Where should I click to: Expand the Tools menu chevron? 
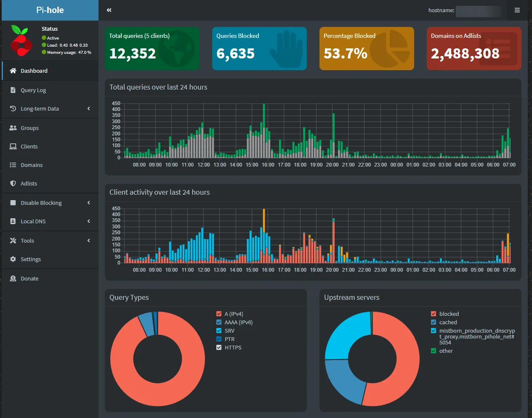(x=88, y=241)
